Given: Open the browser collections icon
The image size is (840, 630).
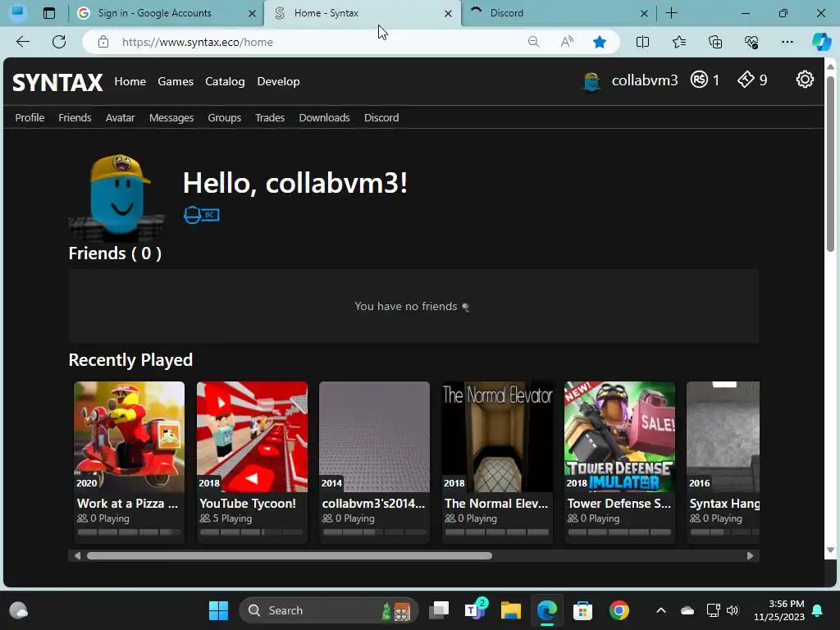Looking at the screenshot, I should pos(715,42).
